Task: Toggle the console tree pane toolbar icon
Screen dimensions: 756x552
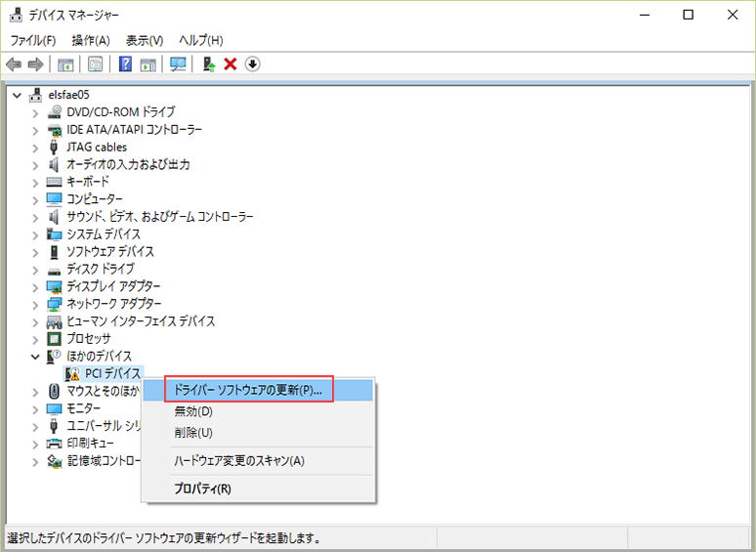Action: click(x=65, y=64)
